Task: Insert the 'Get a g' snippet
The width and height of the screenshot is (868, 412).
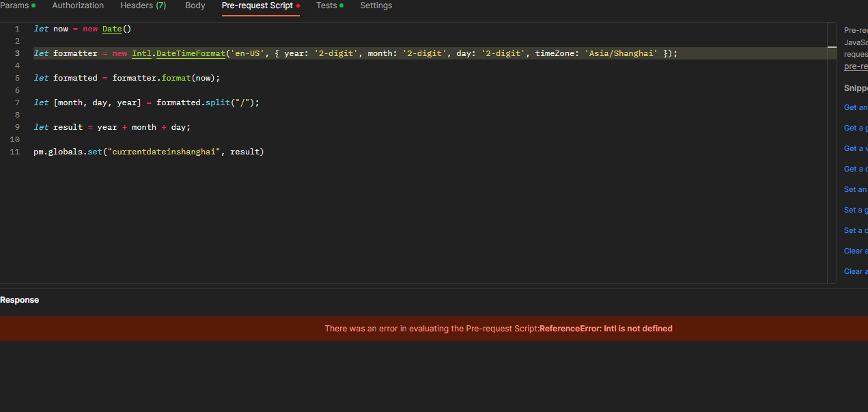Action: pos(856,128)
